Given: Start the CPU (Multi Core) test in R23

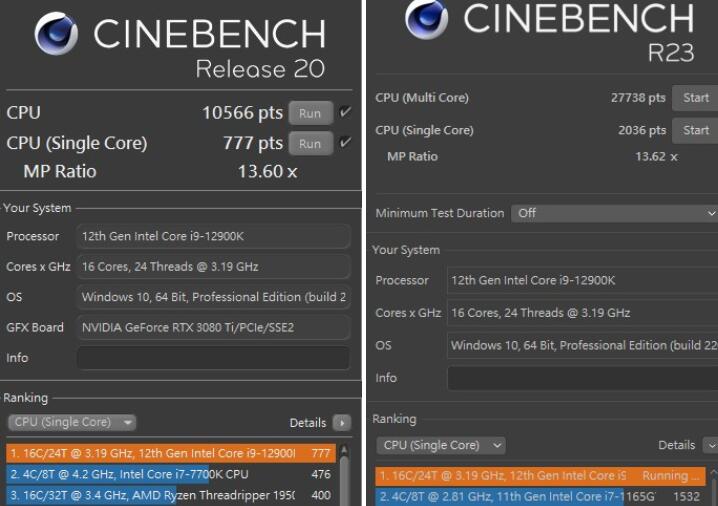Looking at the screenshot, I should [695, 98].
